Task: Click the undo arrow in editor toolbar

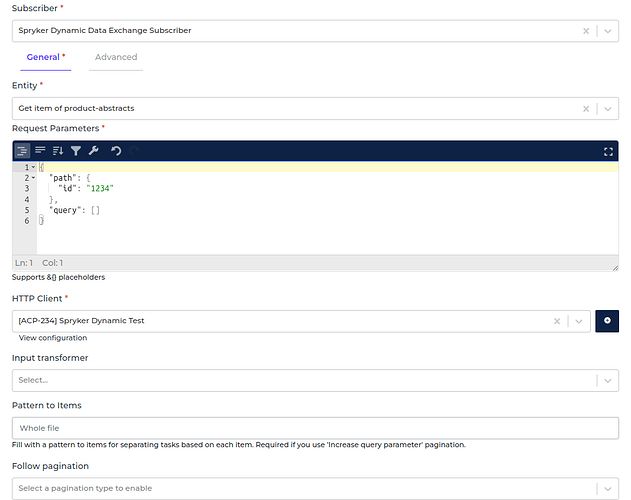Action: click(x=116, y=151)
